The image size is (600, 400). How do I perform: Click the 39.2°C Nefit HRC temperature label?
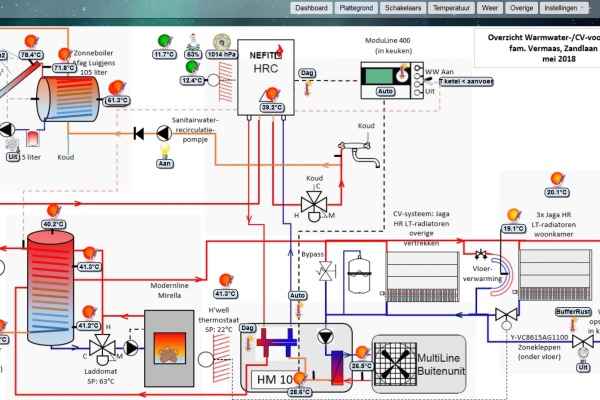coord(272,108)
